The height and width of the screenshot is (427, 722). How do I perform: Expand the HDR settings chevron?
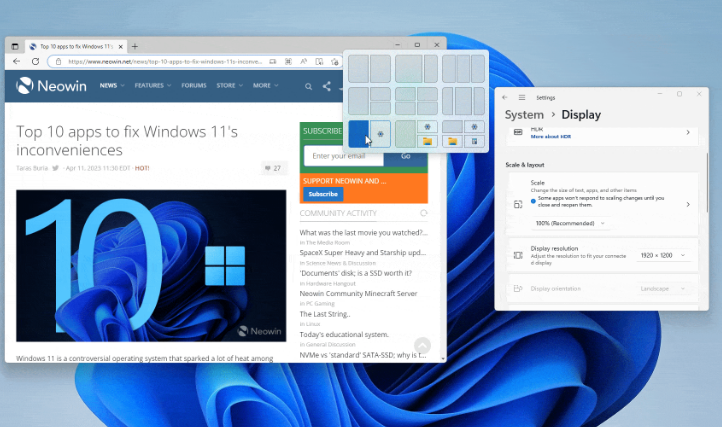click(688, 132)
